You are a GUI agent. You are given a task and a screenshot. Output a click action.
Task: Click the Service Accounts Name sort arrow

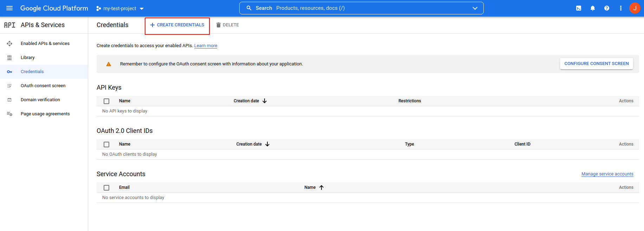click(321, 187)
